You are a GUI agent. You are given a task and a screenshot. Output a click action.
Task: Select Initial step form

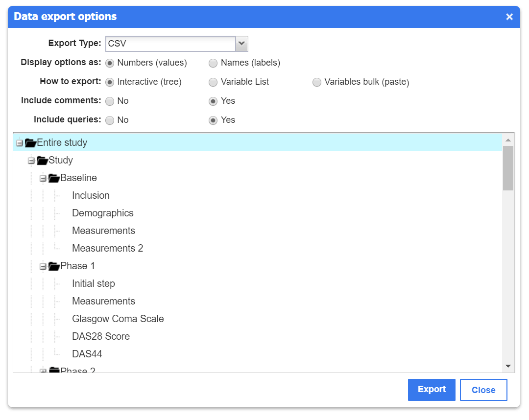click(94, 283)
